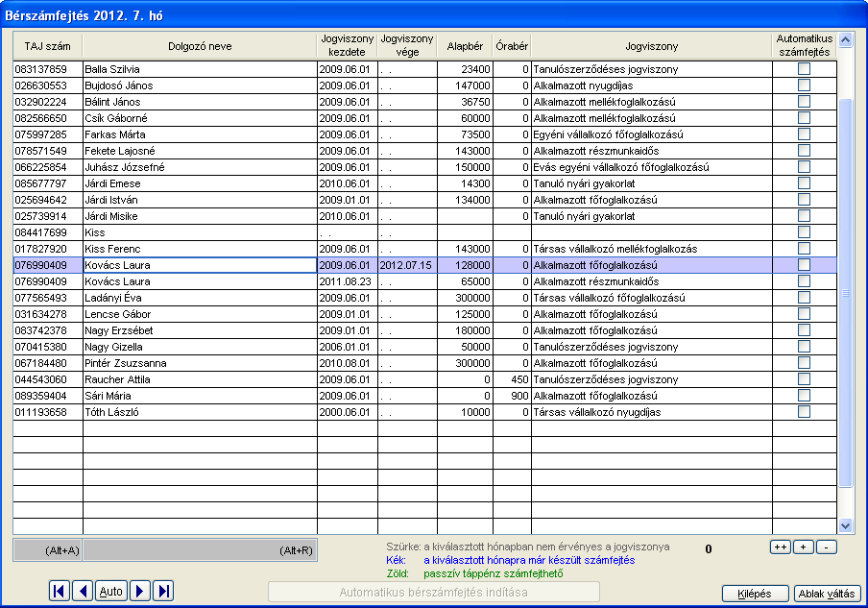Click the name Járdi Misike
The height and width of the screenshot is (608, 868).
200,216
